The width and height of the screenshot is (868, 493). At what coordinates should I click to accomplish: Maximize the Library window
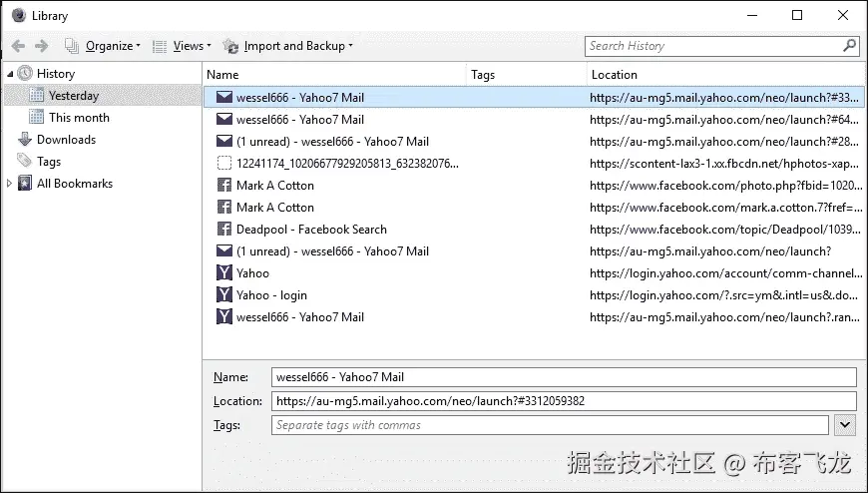pos(797,15)
